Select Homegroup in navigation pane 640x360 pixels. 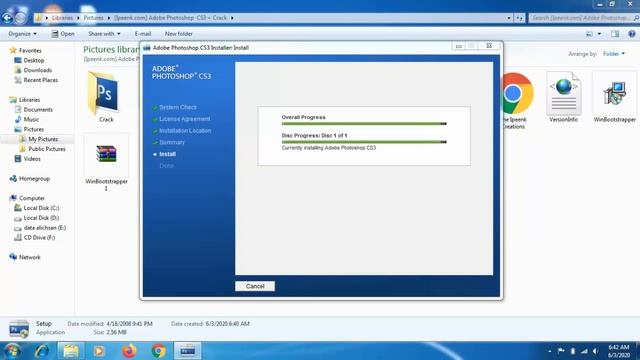click(x=34, y=178)
